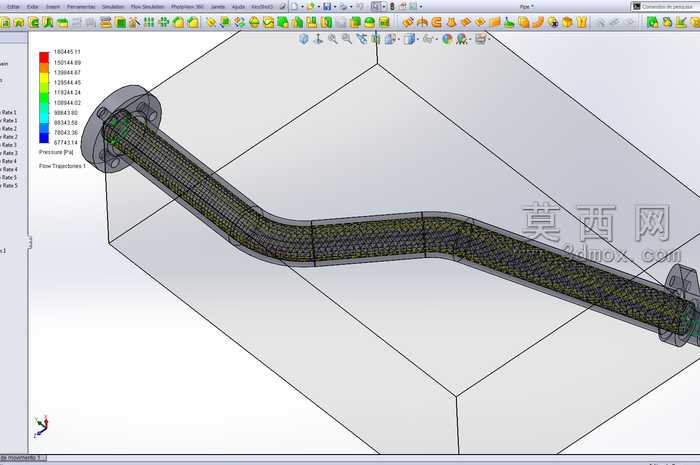Expand the Apply Scene dropdown arrow
Image resolution: width=700 pixels, height=465 pixels.
pos(469,39)
